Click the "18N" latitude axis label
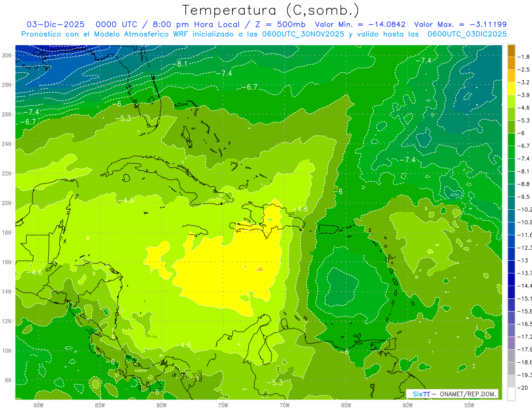This screenshot has width=532, height=411. (7, 232)
